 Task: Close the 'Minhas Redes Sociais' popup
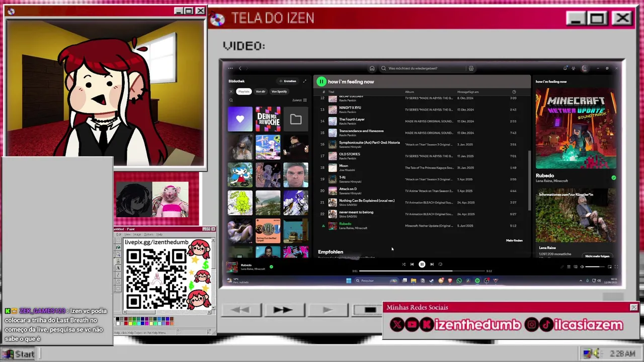click(x=633, y=307)
